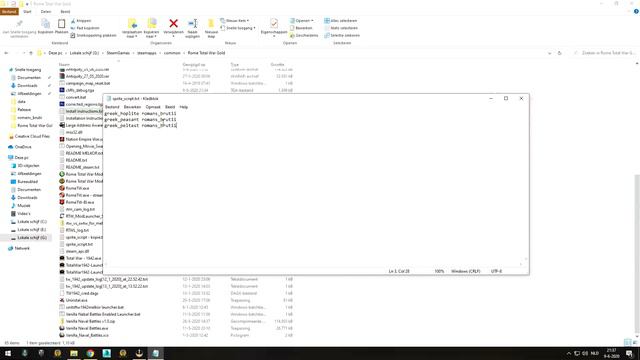
Task: Click 'Deze pc' in the address breadcrumb
Action: click(55, 53)
